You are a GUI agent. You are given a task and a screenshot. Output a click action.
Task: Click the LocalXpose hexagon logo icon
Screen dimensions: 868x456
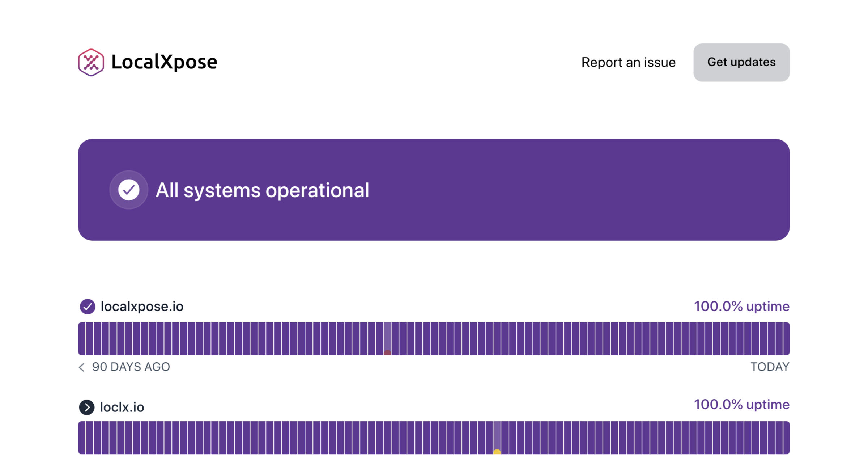coord(91,63)
